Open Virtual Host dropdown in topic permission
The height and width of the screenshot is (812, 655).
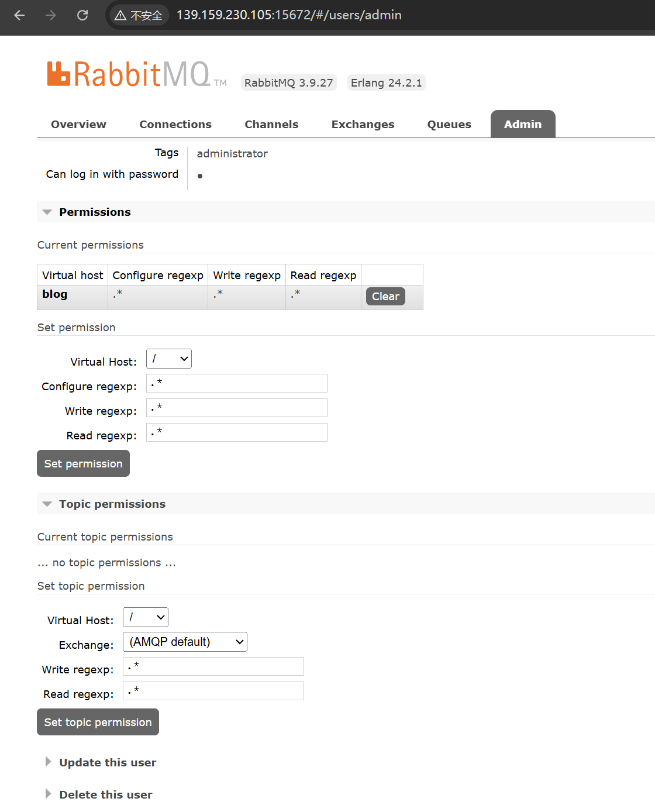(x=146, y=617)
